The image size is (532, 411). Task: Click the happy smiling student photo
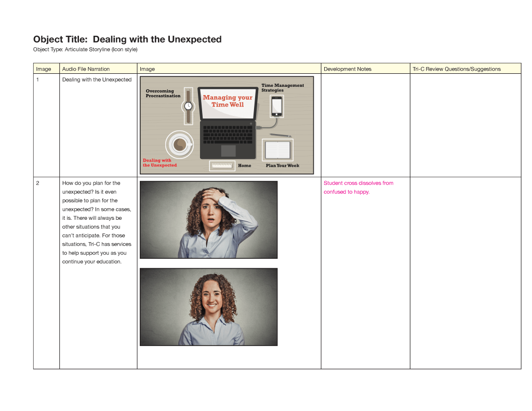pos(208,307)
